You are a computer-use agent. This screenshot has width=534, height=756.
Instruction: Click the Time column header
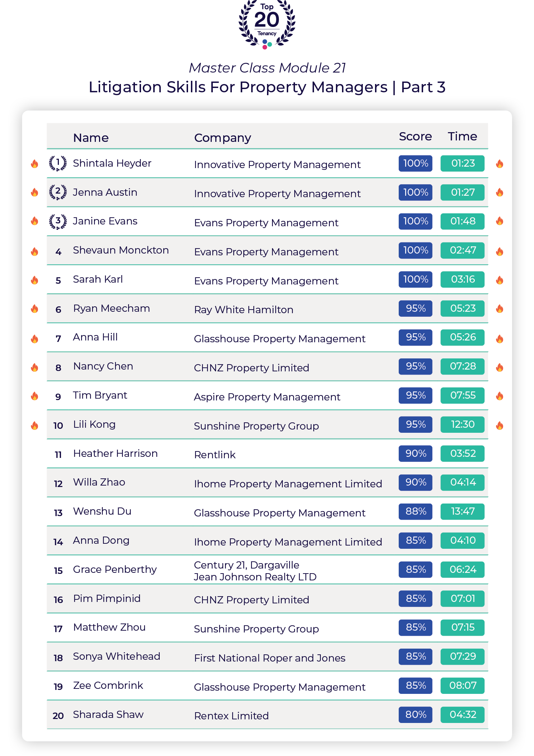click(x=462, y=136)
